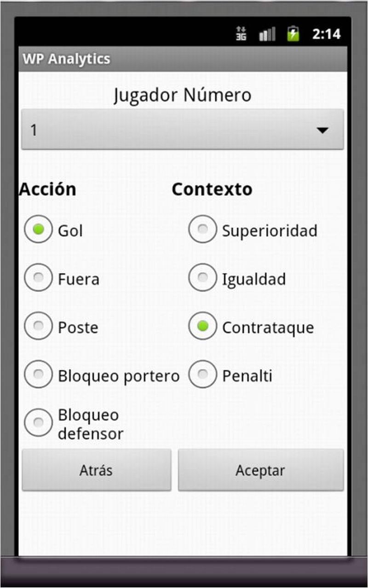368x588 pixels.
Task: Click the Acción section heading
Action: pos(48,189)
